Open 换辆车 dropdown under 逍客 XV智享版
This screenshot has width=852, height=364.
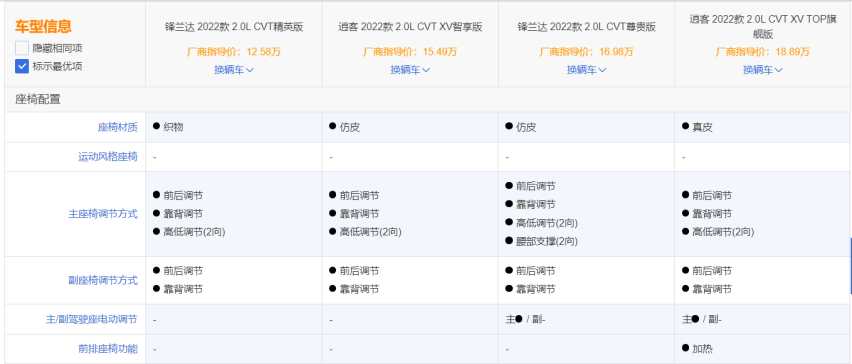point(410,70)
